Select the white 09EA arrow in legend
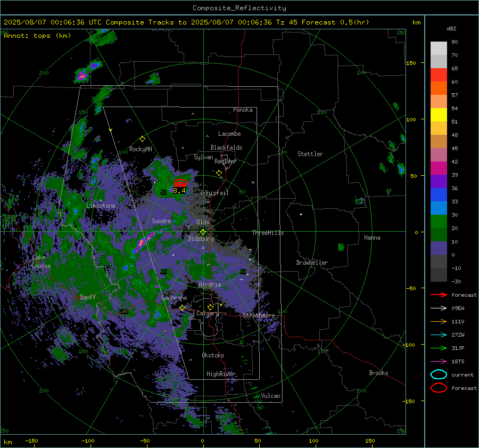The image size is (479, 448). (x=439, y=308)
